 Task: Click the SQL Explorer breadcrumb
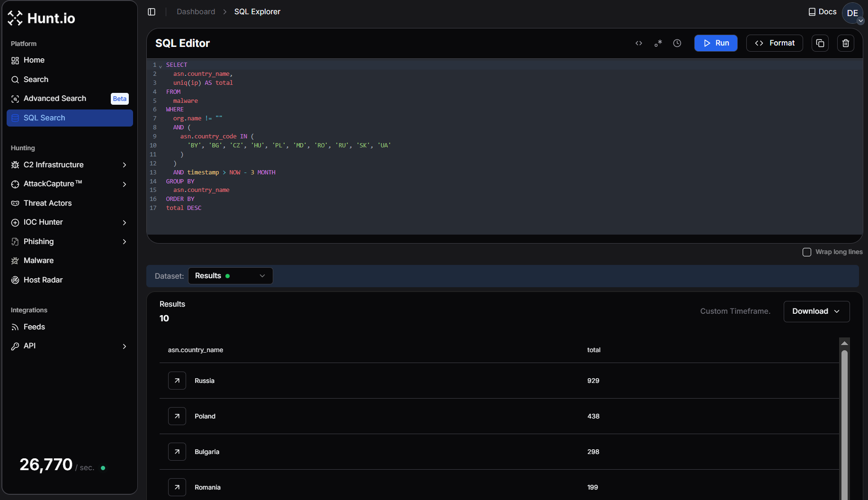[257, 11]
